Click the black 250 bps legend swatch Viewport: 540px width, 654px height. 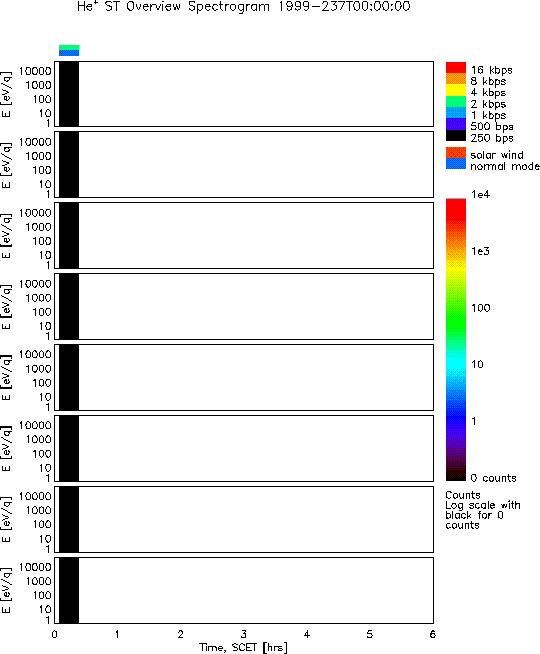tap(456, 136)
